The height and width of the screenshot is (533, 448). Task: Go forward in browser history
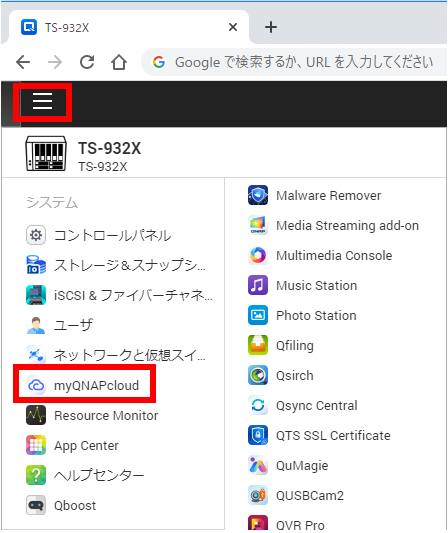(x=55, y=62)
